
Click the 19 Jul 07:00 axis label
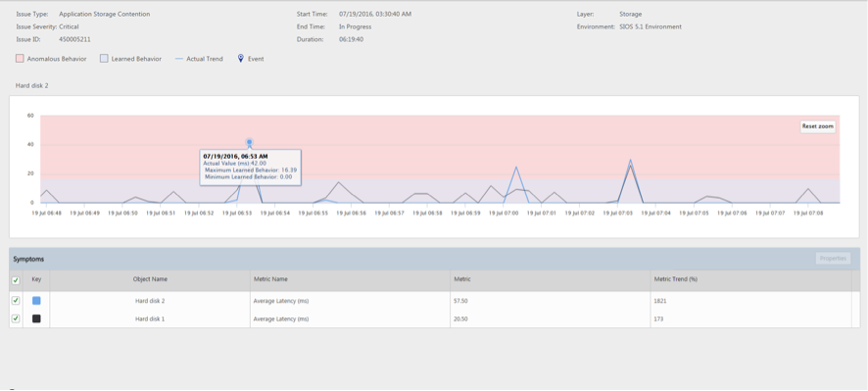coord(504,213)
